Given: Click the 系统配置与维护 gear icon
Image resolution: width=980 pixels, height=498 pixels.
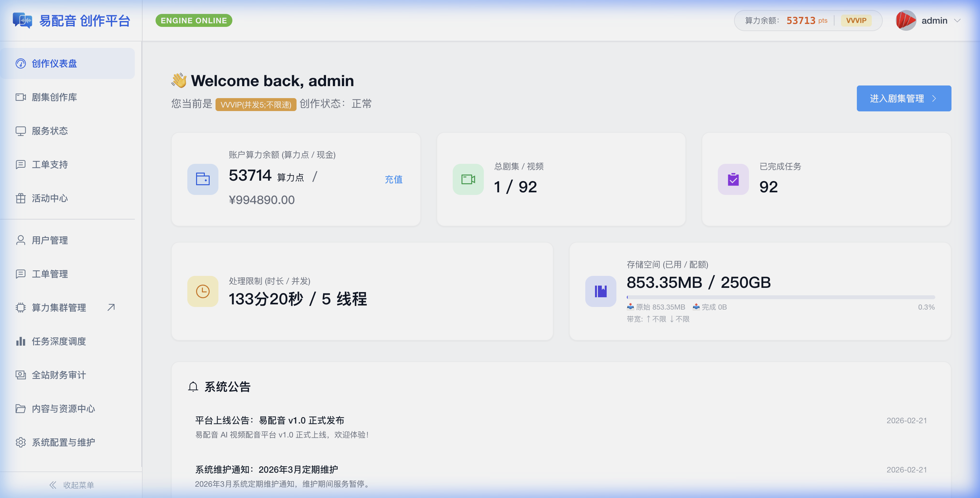Looking at the screenshot, I should [21, 442].
